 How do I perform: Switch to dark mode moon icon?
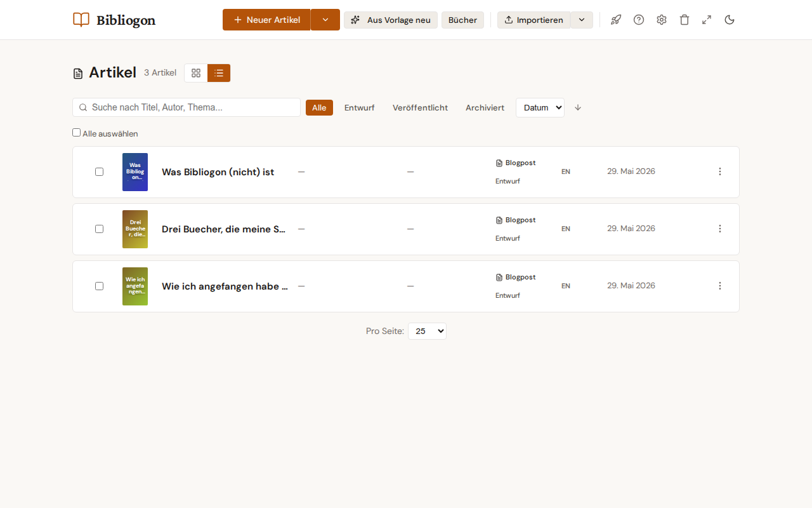730,20
